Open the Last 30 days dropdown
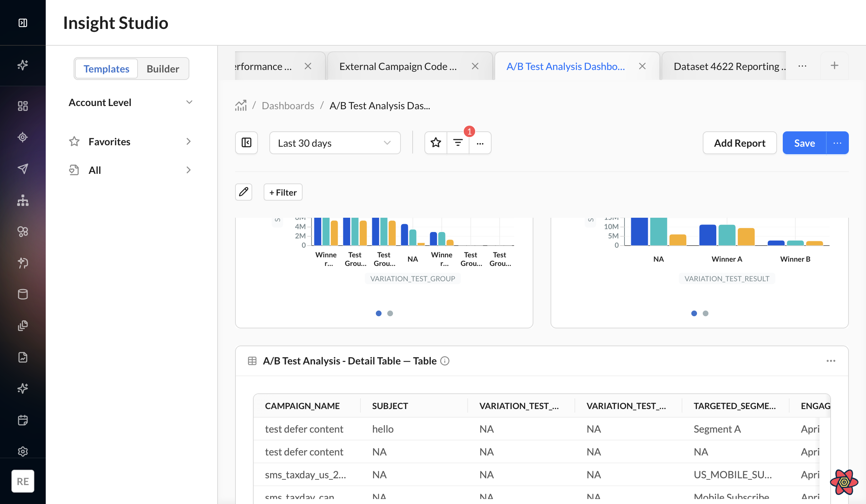The width and height of the screenshot is (866, 504). click(335, 143)
